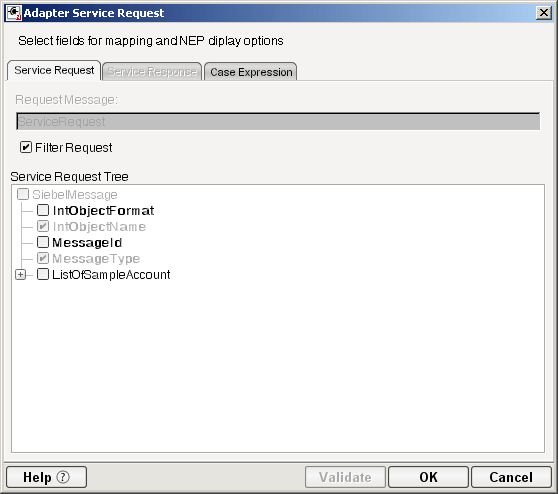This screenshot has height=494, width=558.
Task: Click the Adapter Service Request title bar icon
Action: [x=14, y=13]
